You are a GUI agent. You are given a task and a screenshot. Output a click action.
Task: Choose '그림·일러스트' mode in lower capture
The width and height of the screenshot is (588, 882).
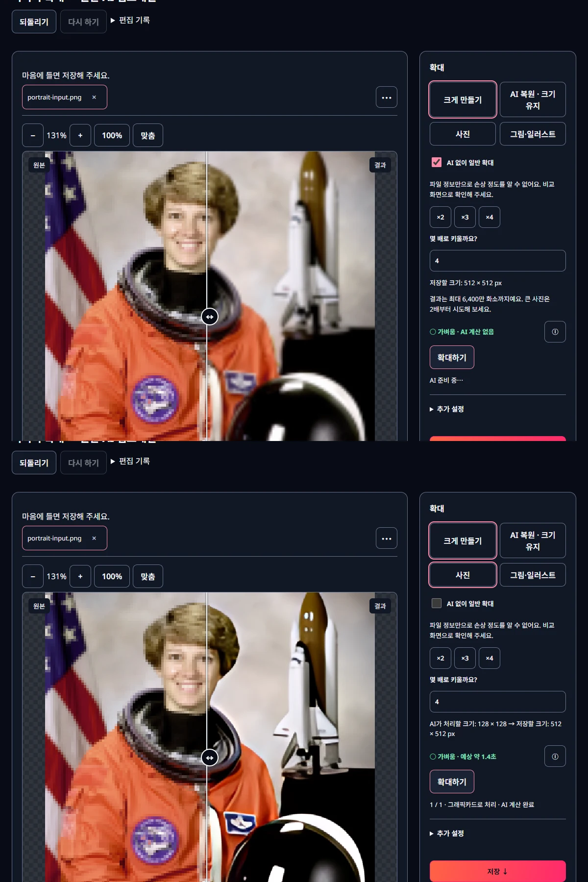click(533, 575)
